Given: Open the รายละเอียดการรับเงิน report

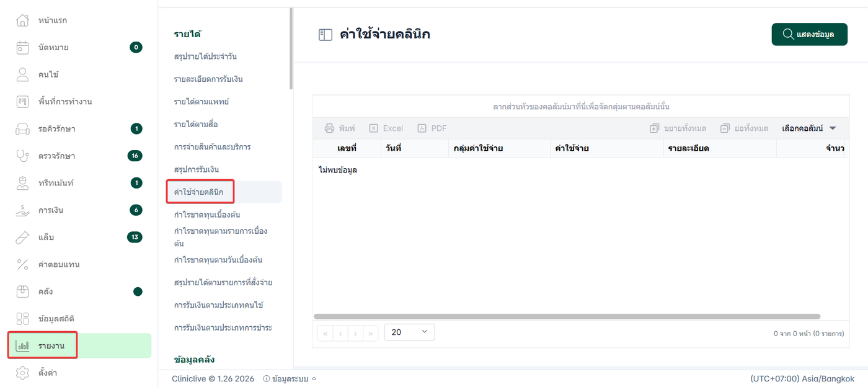Looking at the screenshot, I should pos(208,79).
